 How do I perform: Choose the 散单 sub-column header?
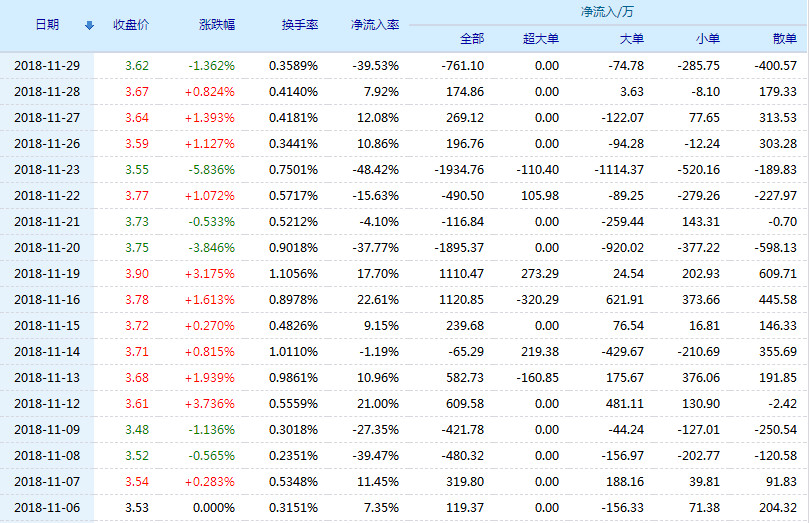coord(784,39)
